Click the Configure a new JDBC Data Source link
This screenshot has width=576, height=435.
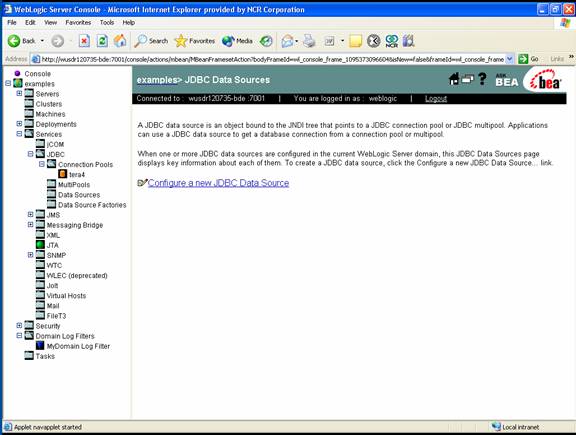(218, 183)
